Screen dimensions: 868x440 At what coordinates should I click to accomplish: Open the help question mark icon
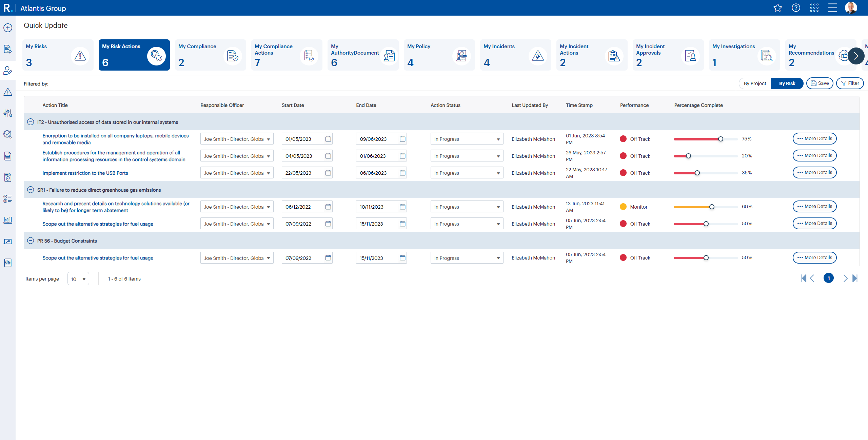(796, 8)
